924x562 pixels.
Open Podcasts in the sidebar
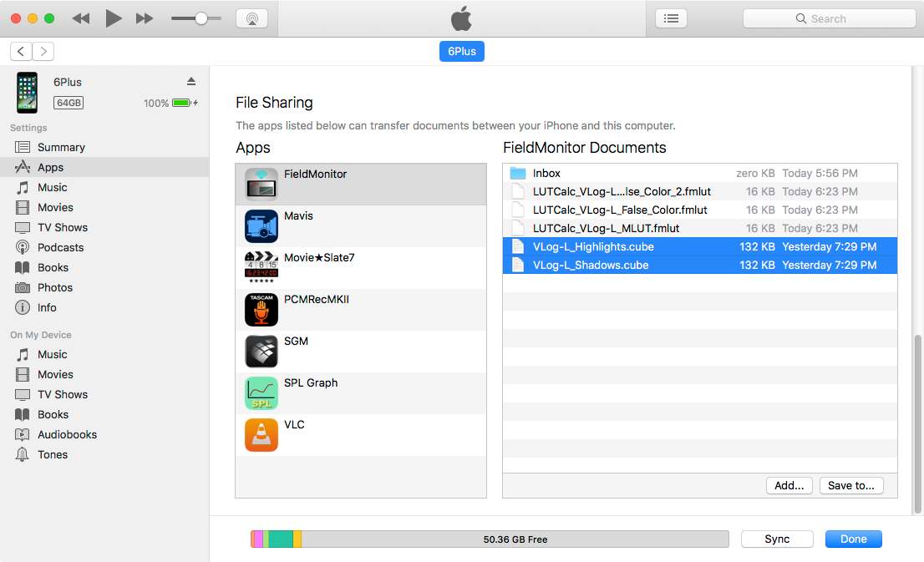point(60,247)
